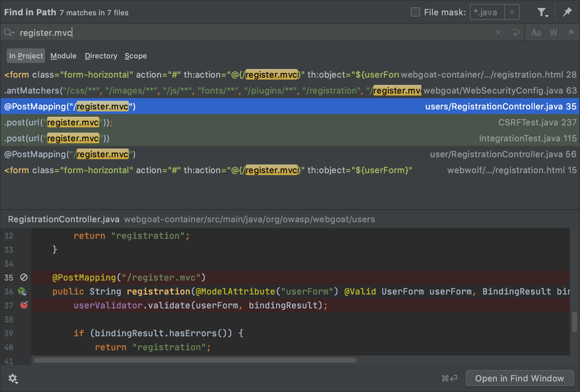Open search history magnifier icon
580x392 pixels.
point(9,33)
